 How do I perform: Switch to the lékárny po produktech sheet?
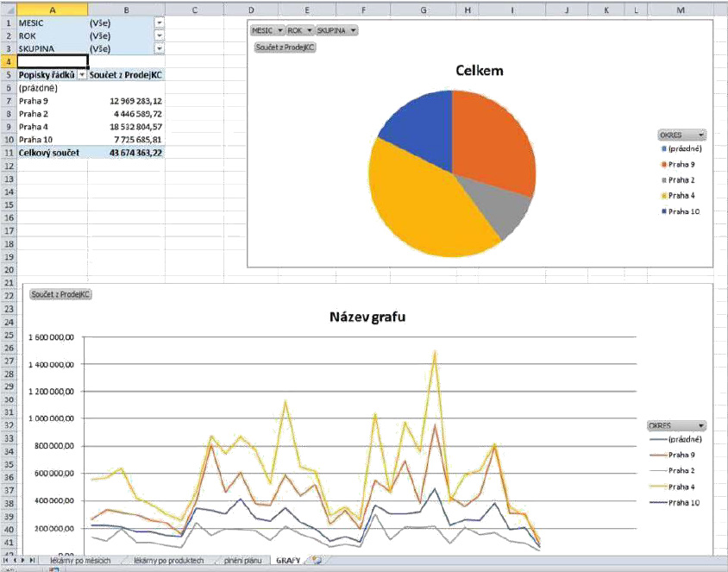pyautogui.click(x=168, y=561)
